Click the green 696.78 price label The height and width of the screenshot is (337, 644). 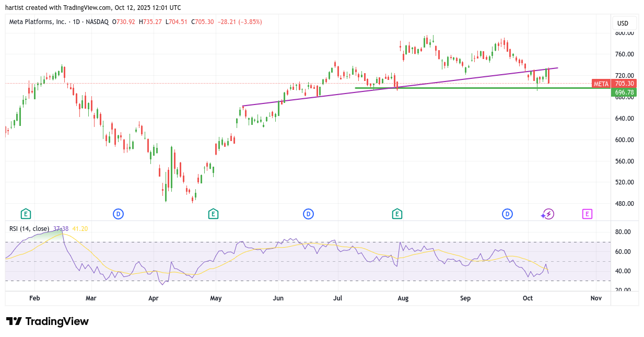(624, 92)
